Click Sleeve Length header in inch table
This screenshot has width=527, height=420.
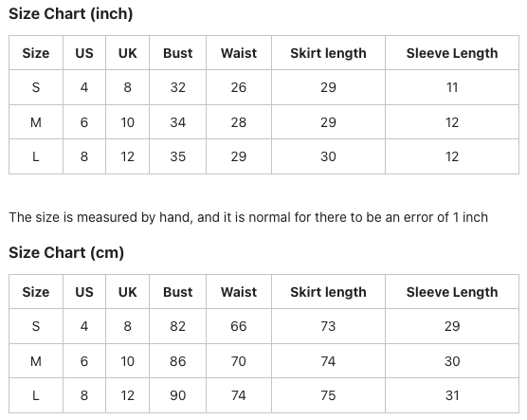click(x=452, y=53)
